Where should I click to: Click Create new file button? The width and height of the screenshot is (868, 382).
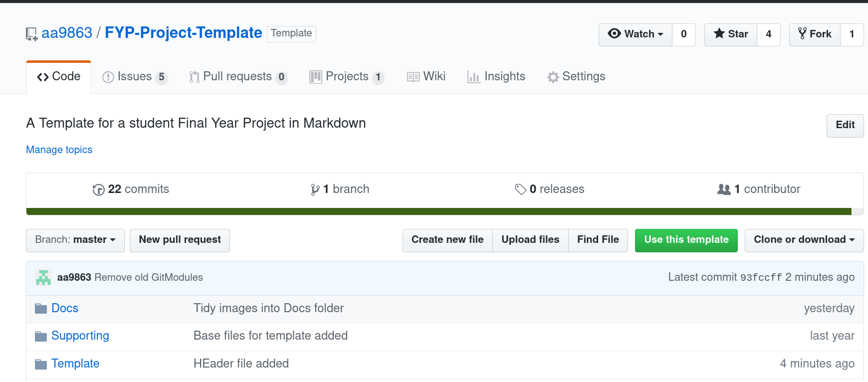coord(447,240)
